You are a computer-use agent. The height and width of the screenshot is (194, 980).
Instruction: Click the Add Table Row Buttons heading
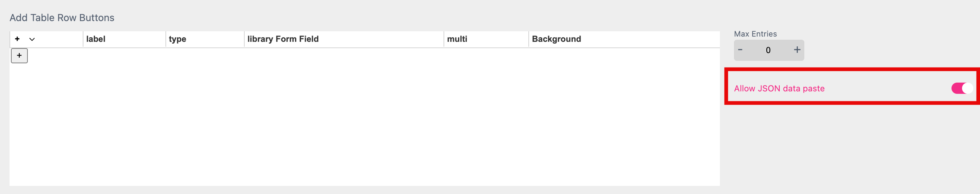(62, 18)
